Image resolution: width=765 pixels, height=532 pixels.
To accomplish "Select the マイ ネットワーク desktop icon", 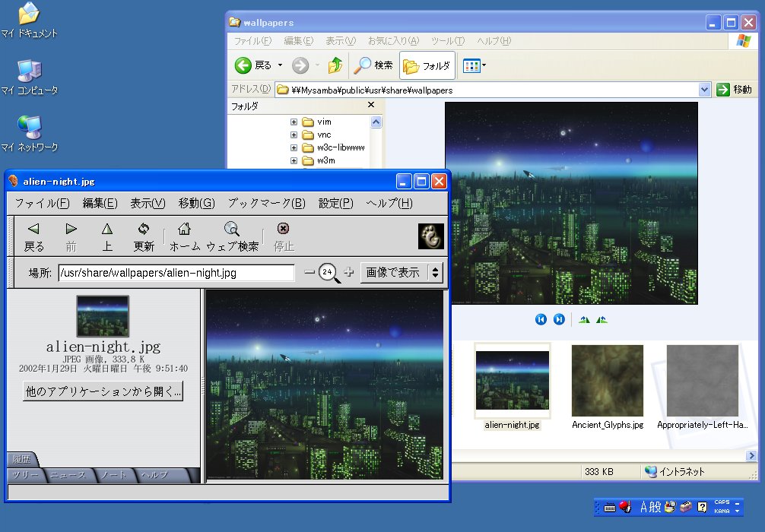I will [29, 134].
